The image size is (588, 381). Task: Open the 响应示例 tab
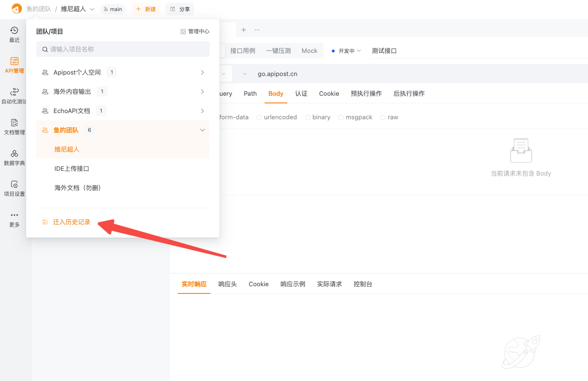click(x=293, y=284)
